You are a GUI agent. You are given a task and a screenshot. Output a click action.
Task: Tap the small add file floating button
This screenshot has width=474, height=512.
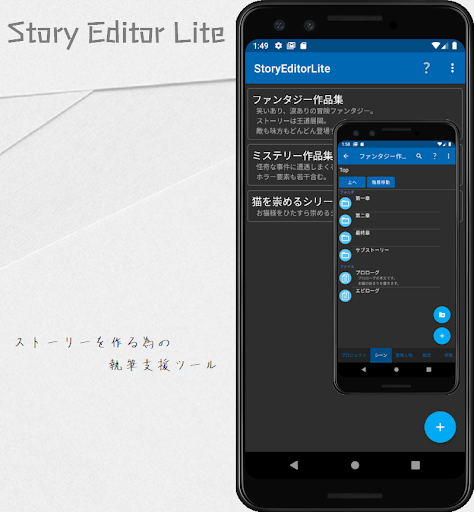click(x=442, y=336)
